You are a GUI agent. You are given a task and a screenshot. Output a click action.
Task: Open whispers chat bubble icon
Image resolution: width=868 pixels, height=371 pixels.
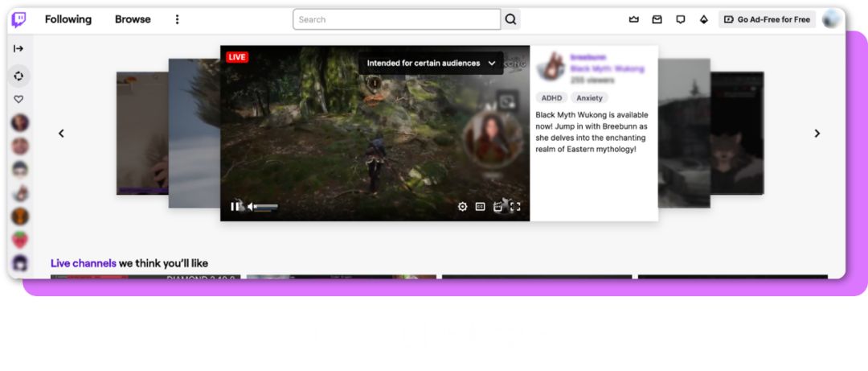(681, 19)
